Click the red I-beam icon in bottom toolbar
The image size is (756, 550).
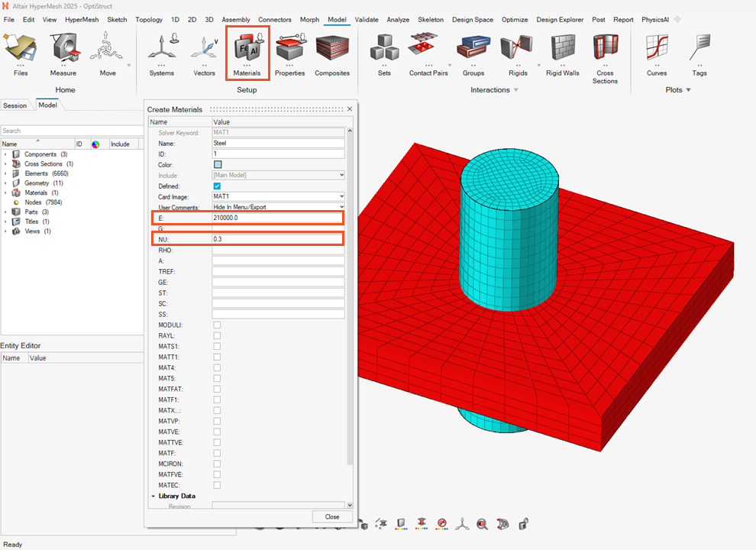(x=422, y=524)
